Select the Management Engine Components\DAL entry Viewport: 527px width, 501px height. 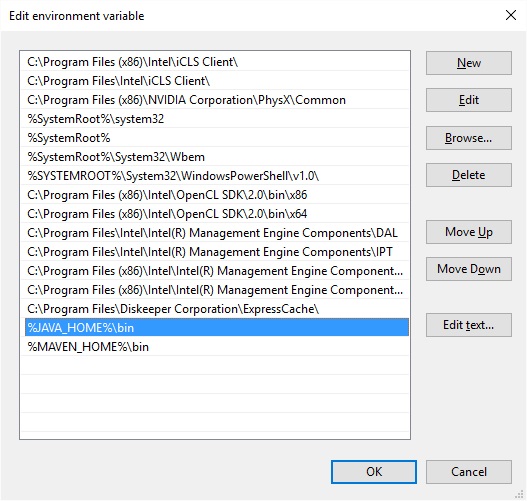click(217, 233)
